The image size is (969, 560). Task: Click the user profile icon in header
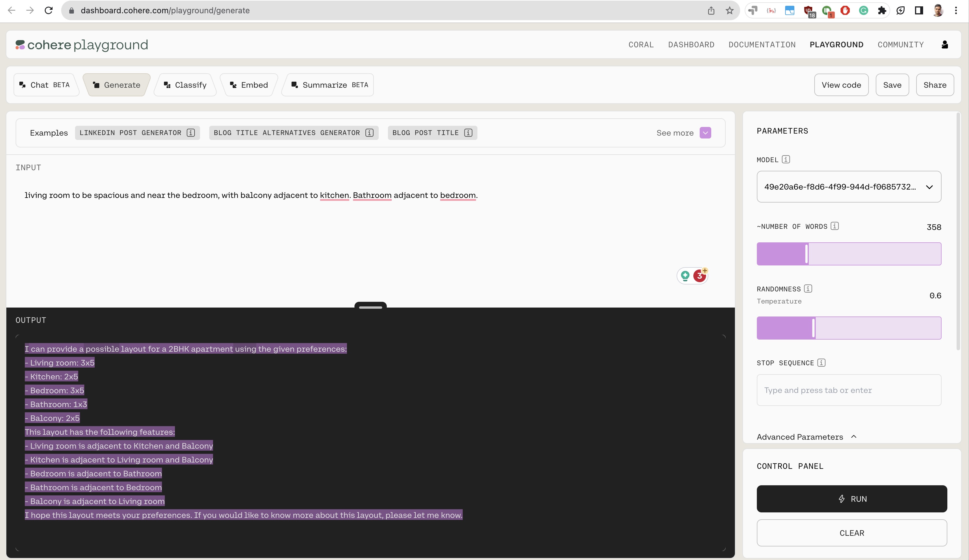pyautogui.click(x=944, y=45)
